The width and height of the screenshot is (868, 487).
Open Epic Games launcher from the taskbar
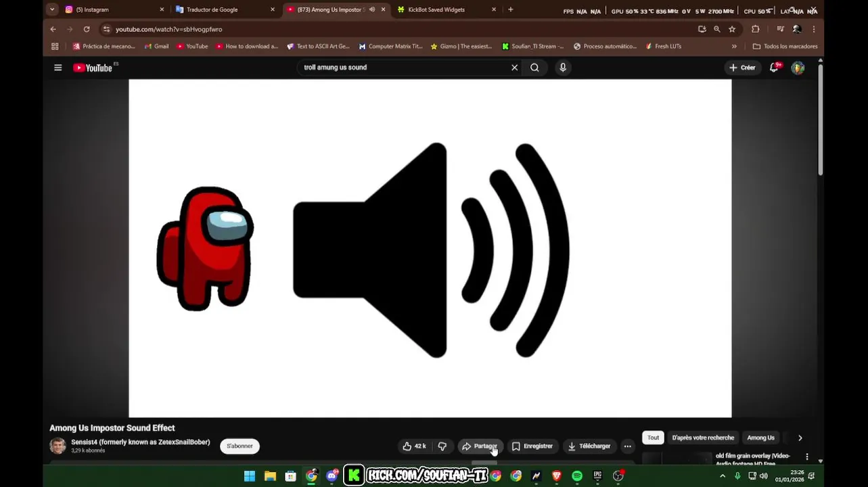click(597, 476)
